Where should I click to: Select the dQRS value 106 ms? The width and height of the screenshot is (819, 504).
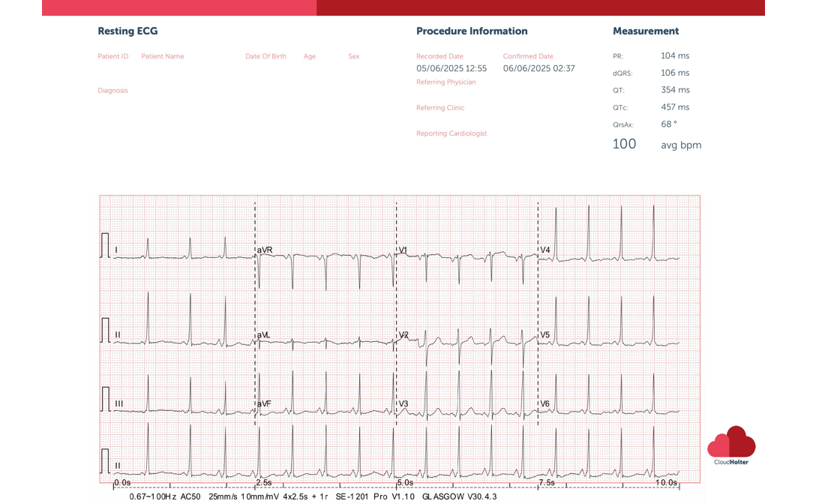(x=675, y=73)
